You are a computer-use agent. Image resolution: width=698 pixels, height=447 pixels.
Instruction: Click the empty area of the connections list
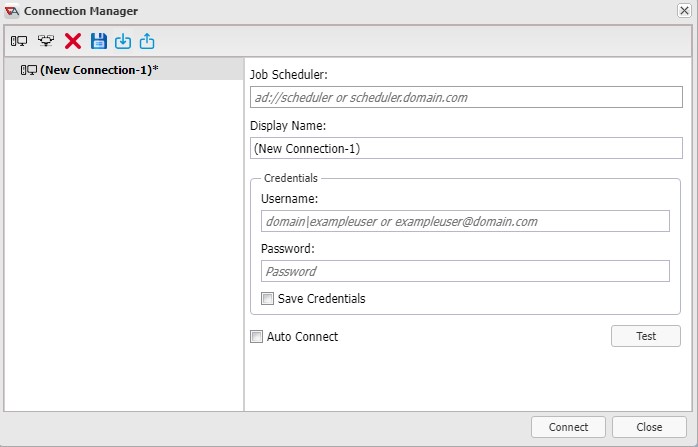pyautogui.click(x=124, y=245)
